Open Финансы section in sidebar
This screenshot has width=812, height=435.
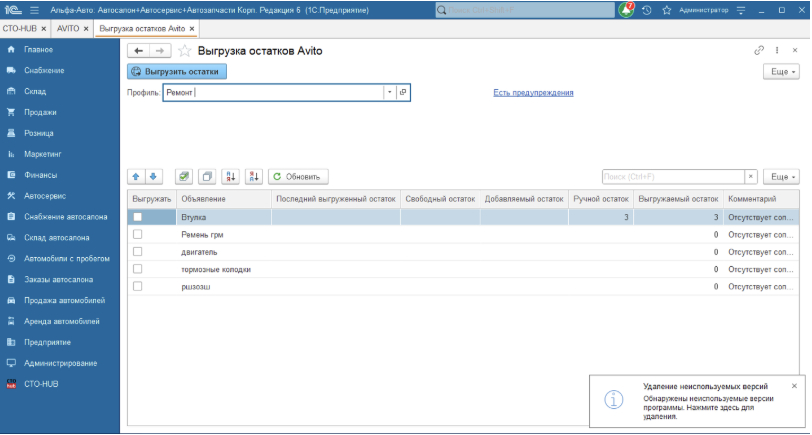[x=40, y=175]
